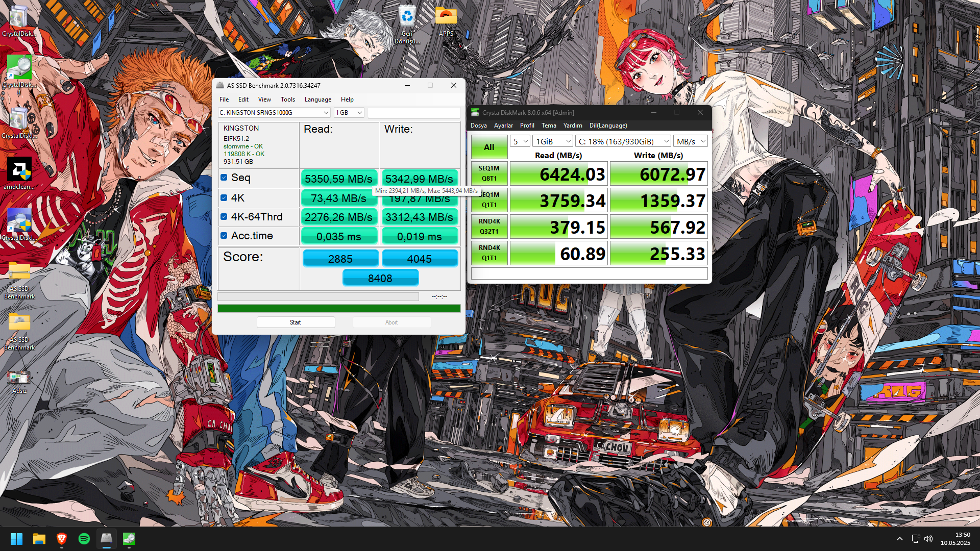Uncheck the 4K-64Thrd test checkbox

tap(224, 217)
